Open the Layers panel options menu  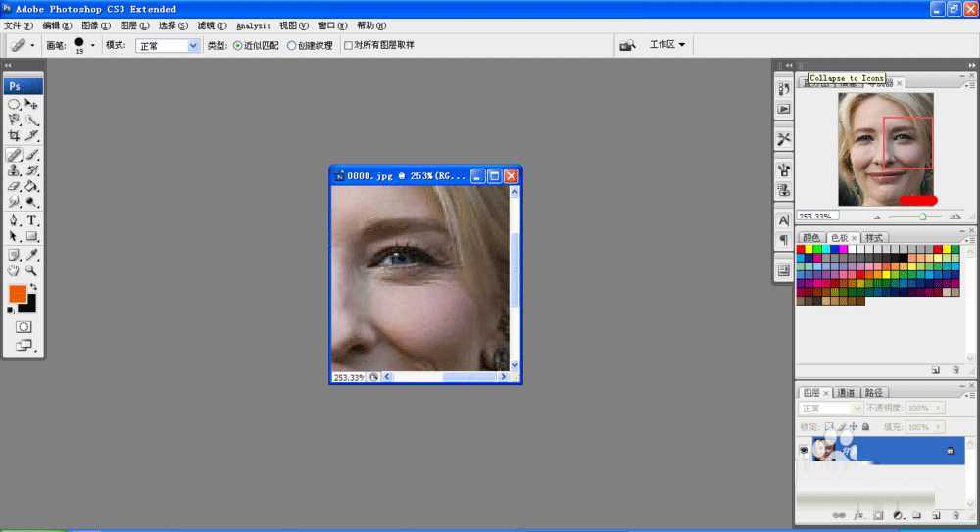point(970,396)
